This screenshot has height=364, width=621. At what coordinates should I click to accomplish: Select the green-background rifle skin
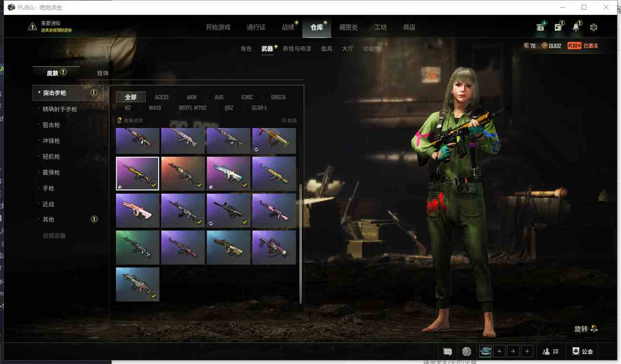point(137,247)
